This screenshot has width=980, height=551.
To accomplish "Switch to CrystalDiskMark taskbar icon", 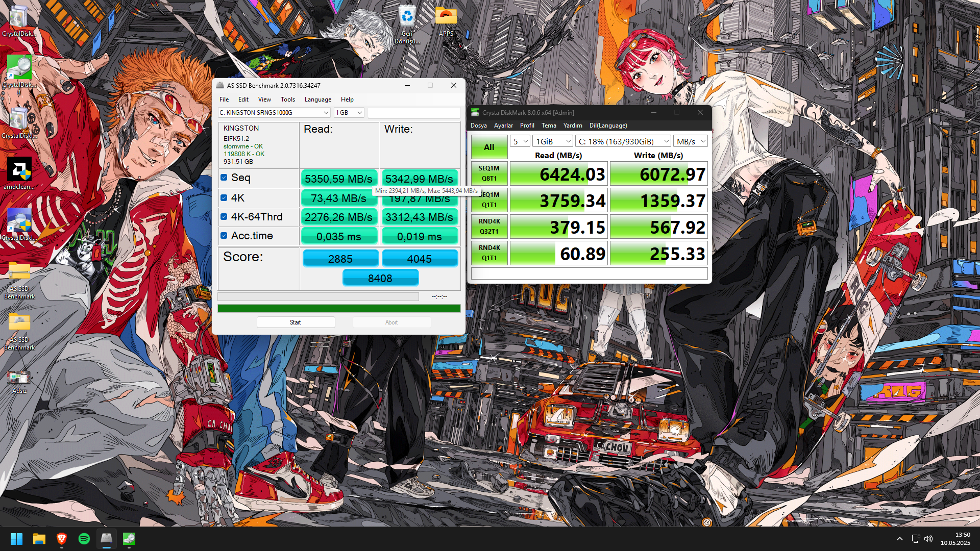I will point(129,539).
